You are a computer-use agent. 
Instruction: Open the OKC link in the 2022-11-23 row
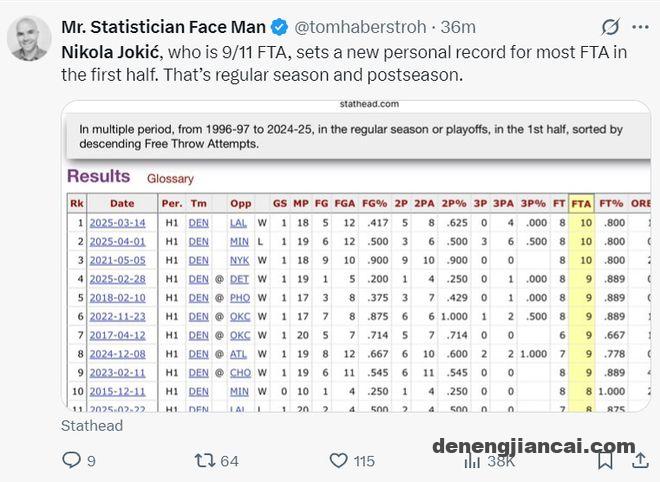[x=240, y=317]
